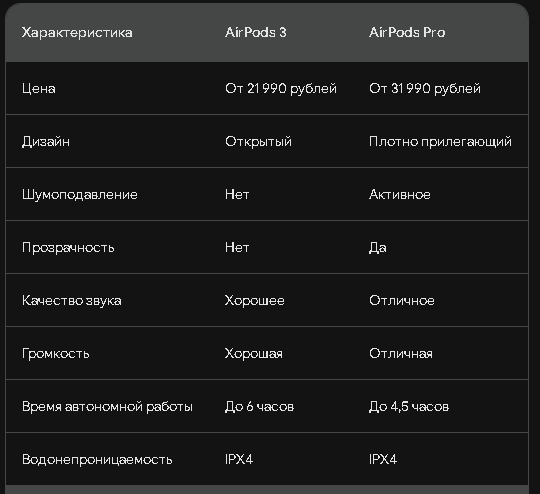Click the Водонепроницаемость row label
This screenshot has height=494, width=540.
97,460
